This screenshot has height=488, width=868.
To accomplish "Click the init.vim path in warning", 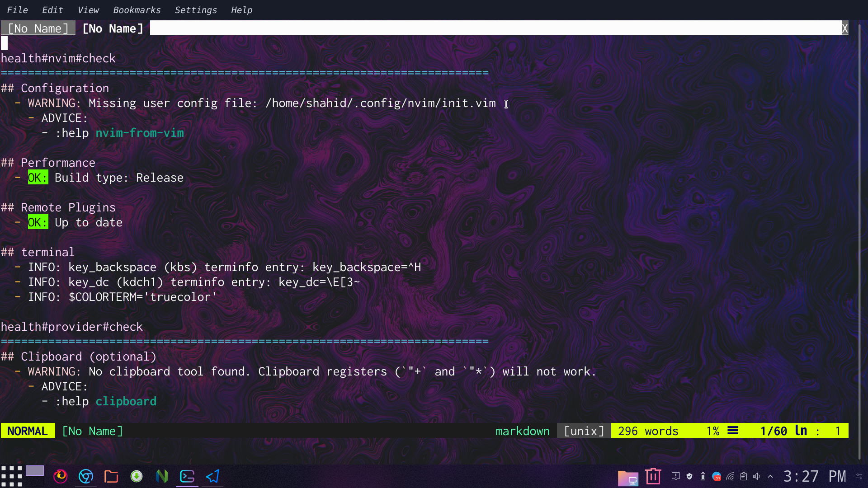I will click(x=381, y=103).
